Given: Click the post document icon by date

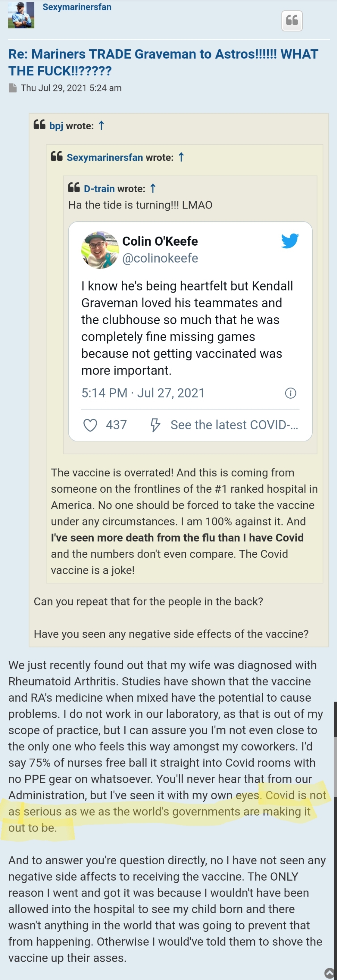Looking at the screenshot, I should (x=12, y=88).
